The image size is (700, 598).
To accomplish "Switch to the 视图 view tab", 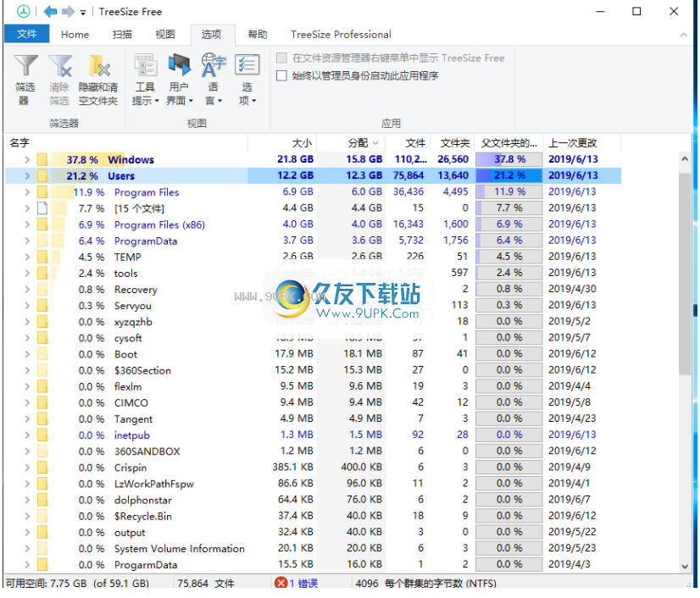I will pos(165,35).
